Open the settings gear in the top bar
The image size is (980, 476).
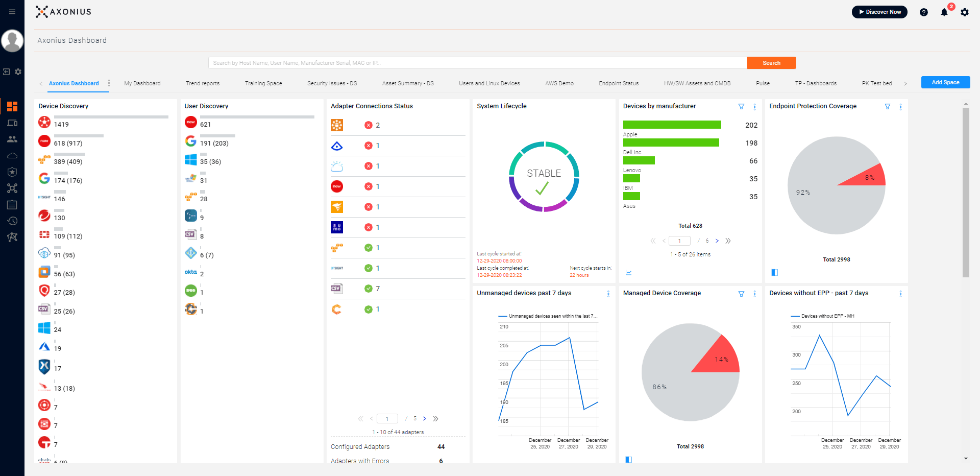(965, 12)
